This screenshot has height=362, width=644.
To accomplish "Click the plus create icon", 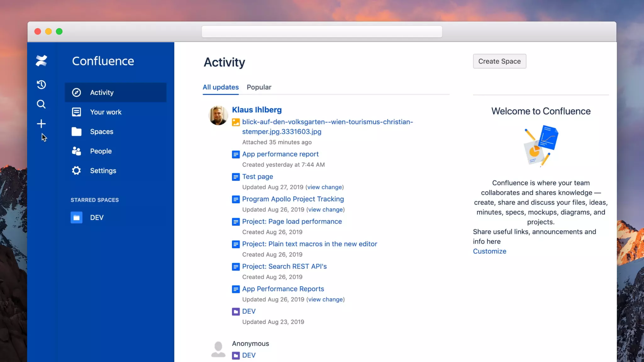I will point(41,124).
